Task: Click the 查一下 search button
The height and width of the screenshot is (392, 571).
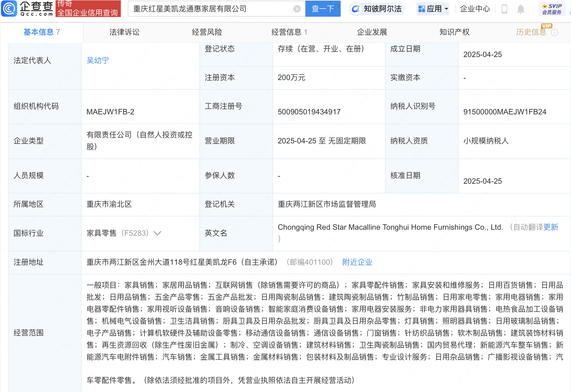Action: pos(323,9)
